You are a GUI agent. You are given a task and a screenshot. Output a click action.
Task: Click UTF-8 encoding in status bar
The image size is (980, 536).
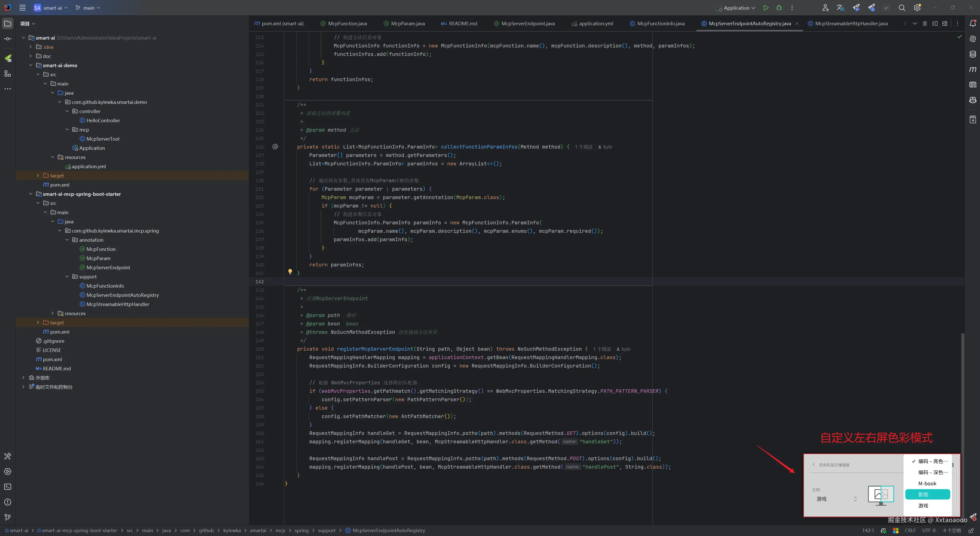[x=928, y=530]
